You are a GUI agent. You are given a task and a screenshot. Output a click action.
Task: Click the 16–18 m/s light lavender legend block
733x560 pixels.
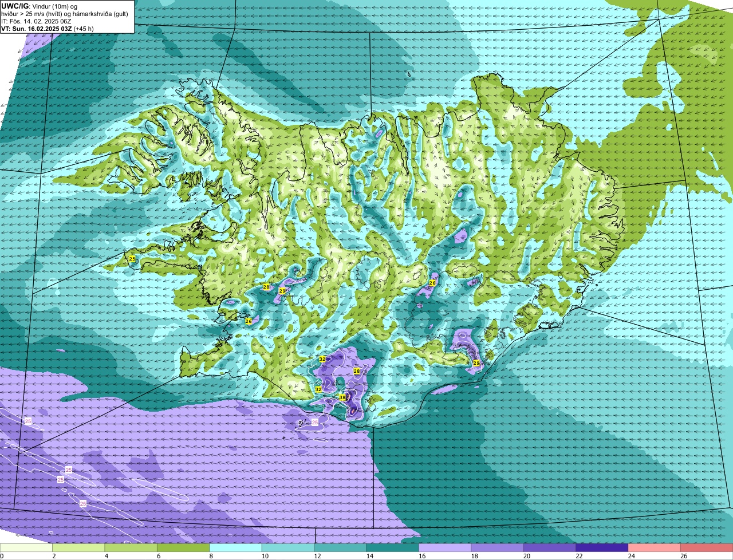tap(445, 548)
